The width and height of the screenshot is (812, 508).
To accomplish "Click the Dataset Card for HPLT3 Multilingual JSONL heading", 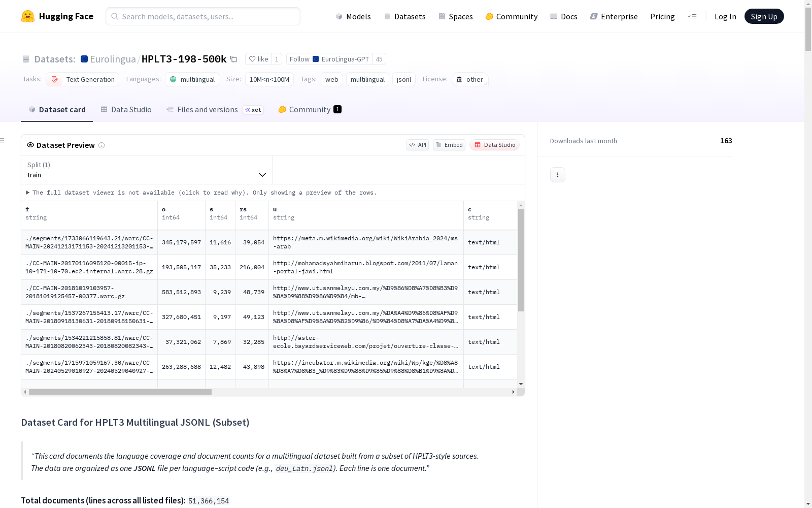I will (x=135, y=423).
